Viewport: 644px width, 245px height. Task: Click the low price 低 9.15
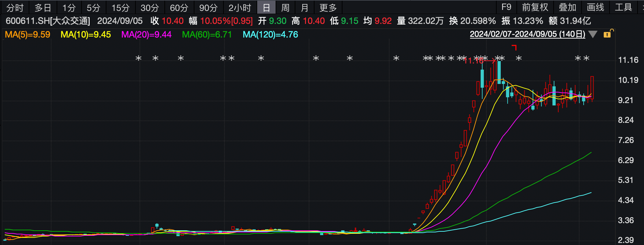(x=344, y=21)
